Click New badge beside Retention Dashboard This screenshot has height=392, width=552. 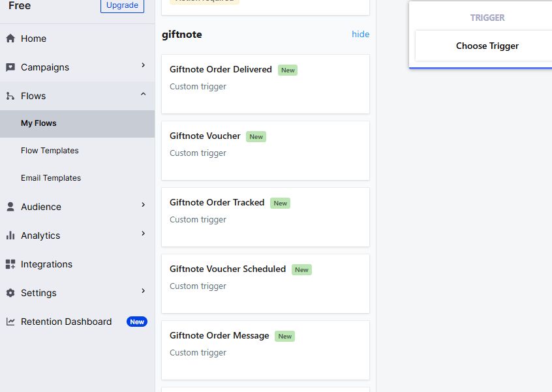pyautogui.click(x=137, y=322)
